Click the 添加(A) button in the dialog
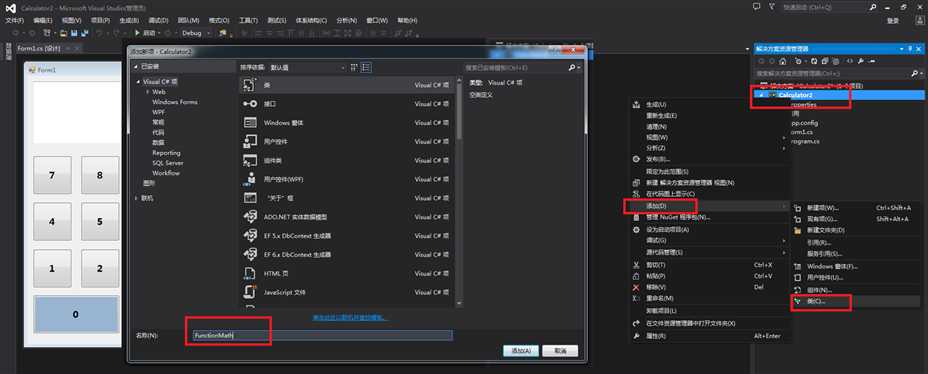 pos(521,351)
